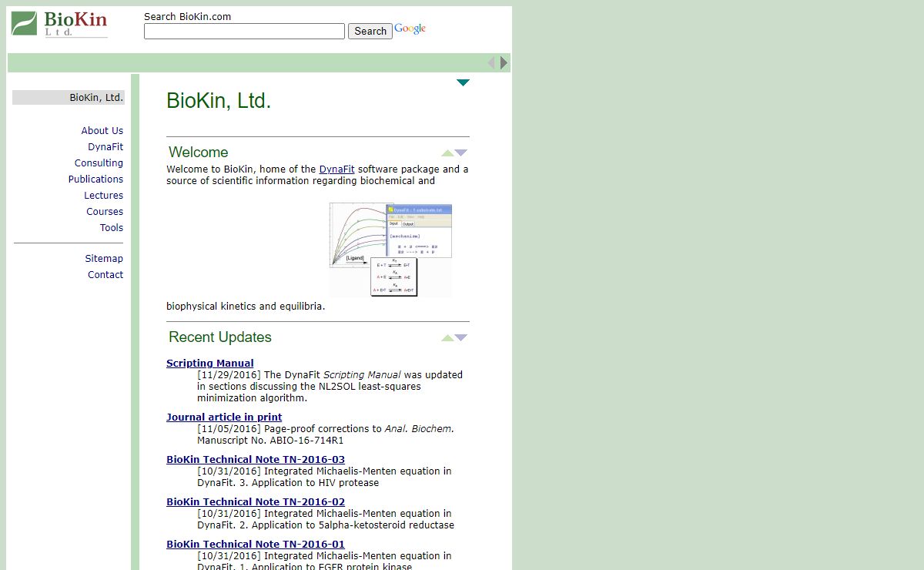Click the text 'biophysical kinetics and equilibria.'
The width and height of the screenshot is (924, 570).
tap(246, 307)
